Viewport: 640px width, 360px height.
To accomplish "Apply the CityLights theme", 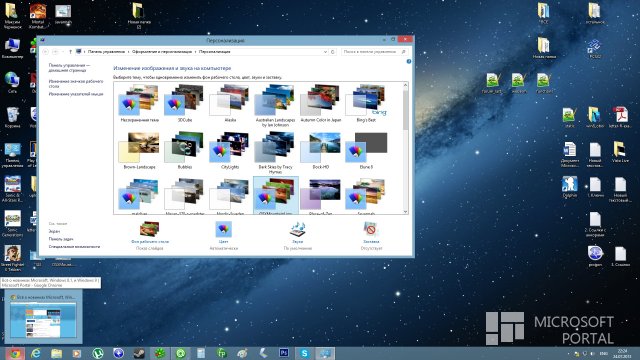I will tap(230, 150).
